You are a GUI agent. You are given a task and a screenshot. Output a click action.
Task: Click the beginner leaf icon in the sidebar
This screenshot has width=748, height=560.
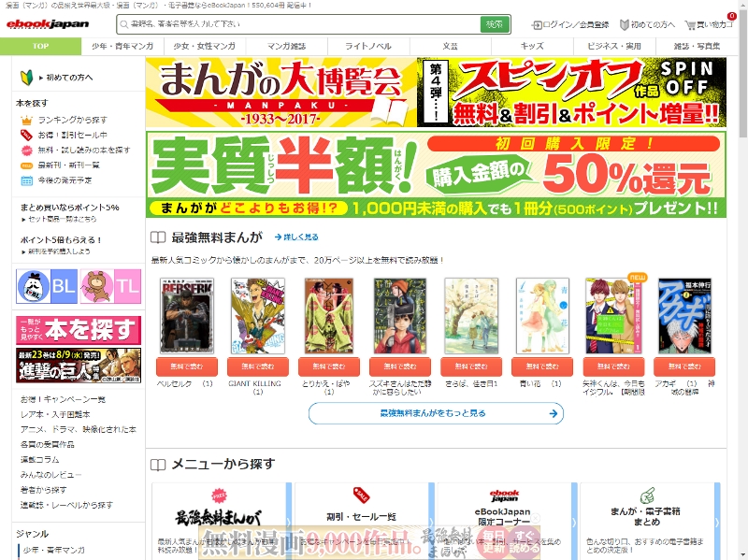[26, 78]
